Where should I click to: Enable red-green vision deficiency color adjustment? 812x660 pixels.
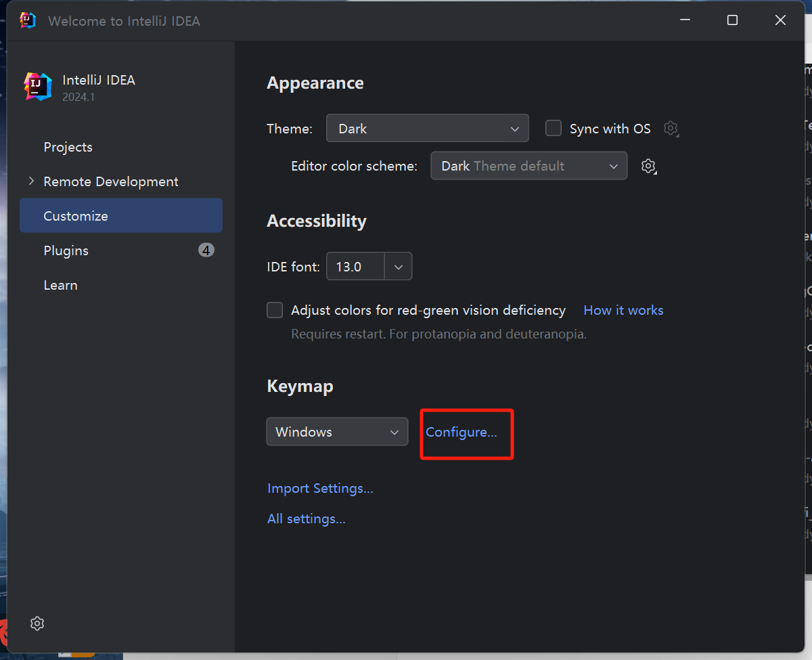pos(275,310)
